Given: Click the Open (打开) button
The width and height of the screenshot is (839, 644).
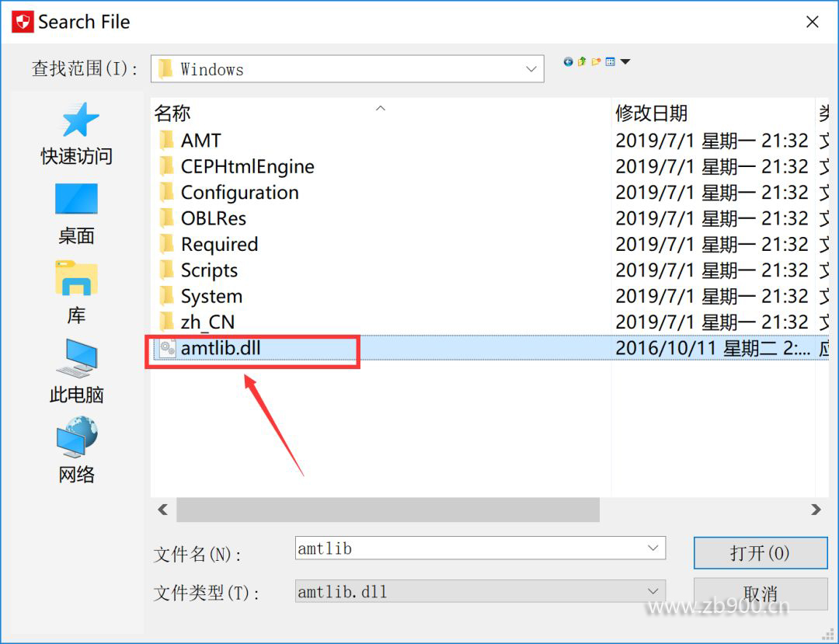Looking at the screenshot, I should [x=761, y=552].
